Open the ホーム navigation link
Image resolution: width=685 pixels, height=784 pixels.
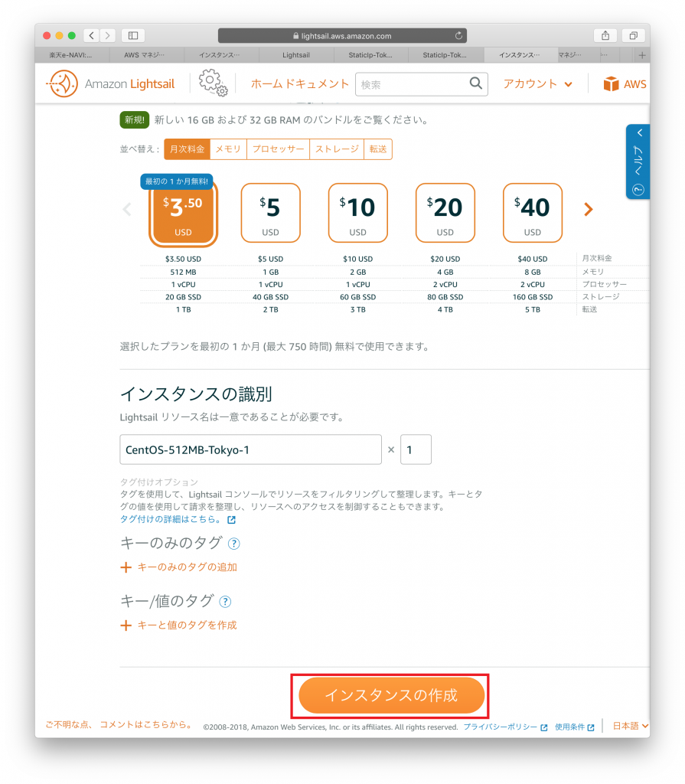point(267,84)
